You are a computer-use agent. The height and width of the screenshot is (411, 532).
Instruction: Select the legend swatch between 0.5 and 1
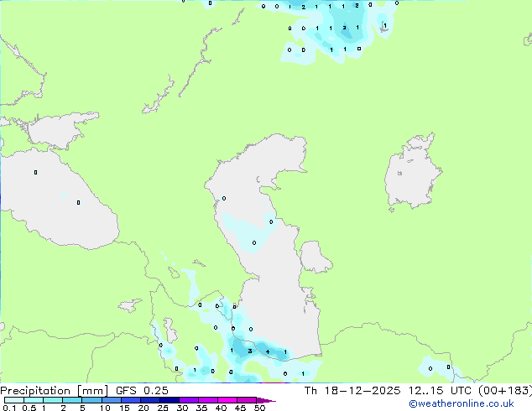point(34,400)
